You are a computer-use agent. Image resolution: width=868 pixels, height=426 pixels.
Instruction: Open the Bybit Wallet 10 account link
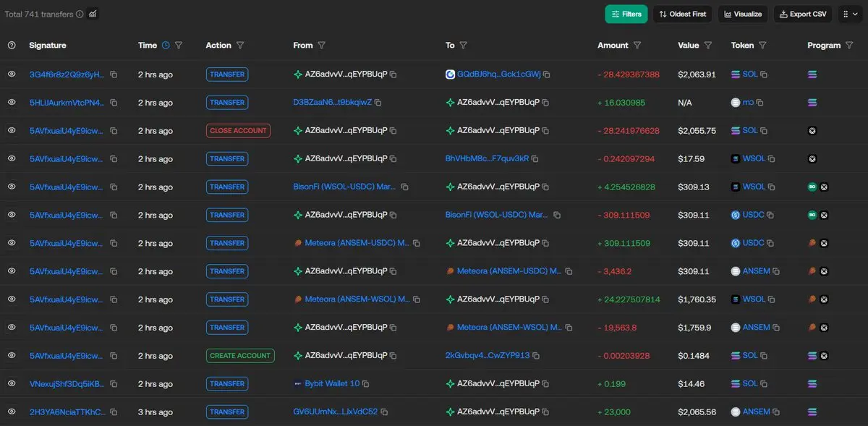click(x=332, y=383)
